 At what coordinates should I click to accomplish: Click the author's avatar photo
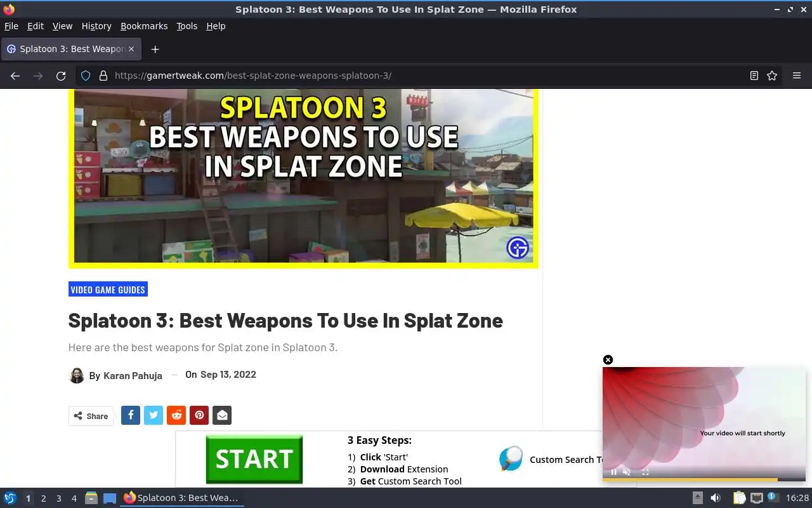tap(76, 375)
